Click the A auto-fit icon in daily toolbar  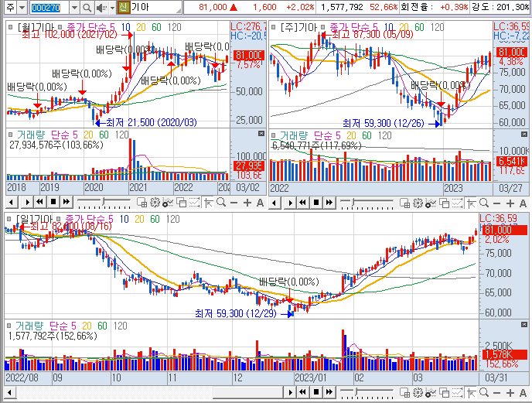pyautogui.click(x=523, y=393)
